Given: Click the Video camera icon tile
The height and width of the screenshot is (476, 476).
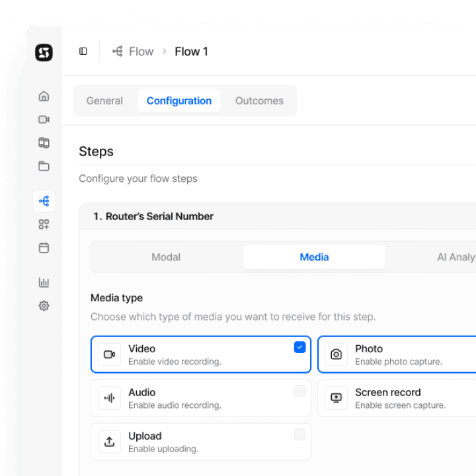Looking at the screenshot, I should [x=109, y=354].
